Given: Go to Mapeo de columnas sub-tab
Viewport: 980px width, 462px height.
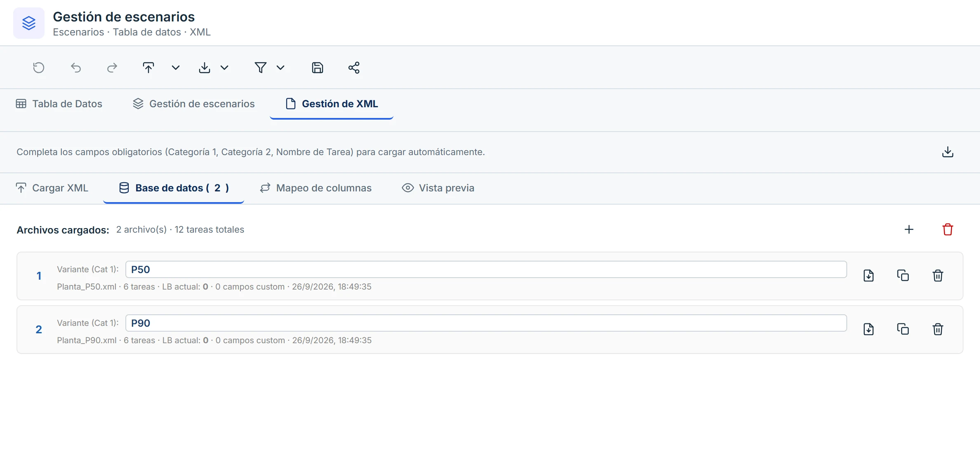Looking at the screenshot, I should tap(316, 188).
